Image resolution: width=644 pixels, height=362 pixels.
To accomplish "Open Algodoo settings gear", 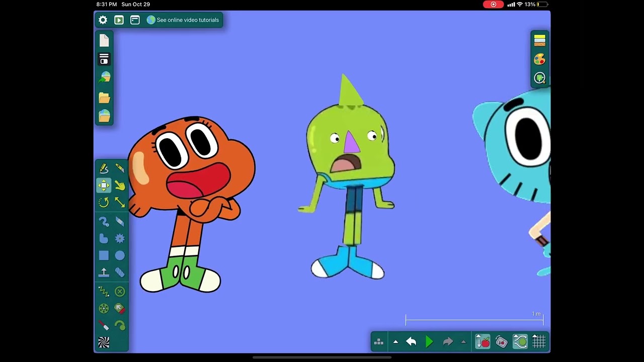I will click(103, 20).
